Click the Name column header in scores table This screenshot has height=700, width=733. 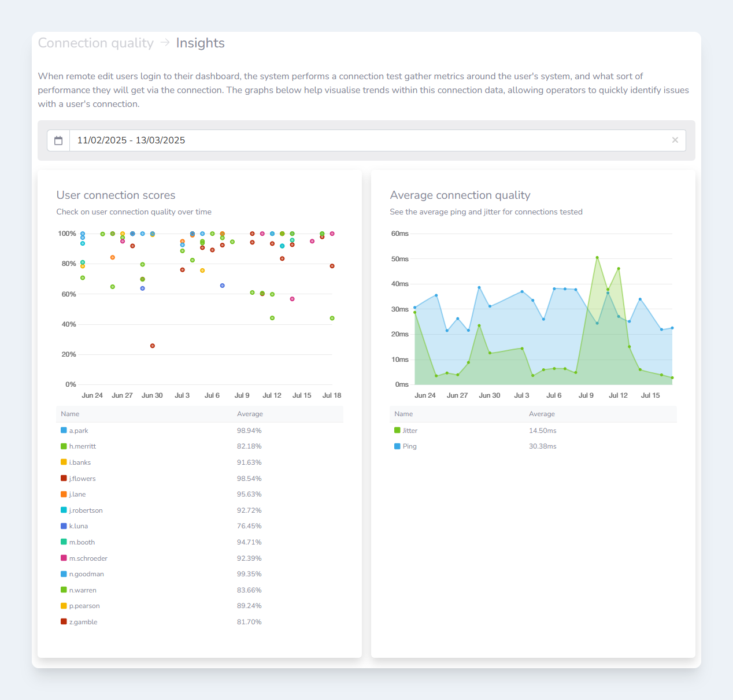(70, 414)
